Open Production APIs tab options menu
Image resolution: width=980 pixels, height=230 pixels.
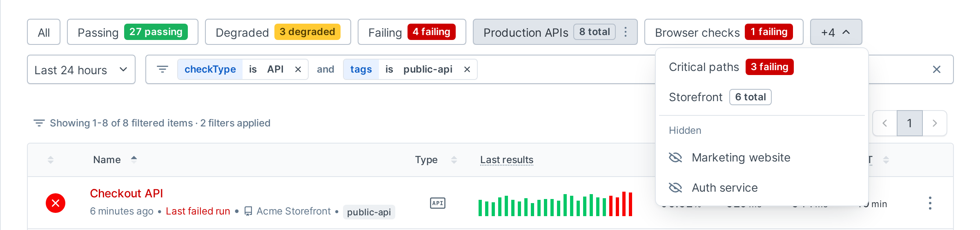pos(626,32)
